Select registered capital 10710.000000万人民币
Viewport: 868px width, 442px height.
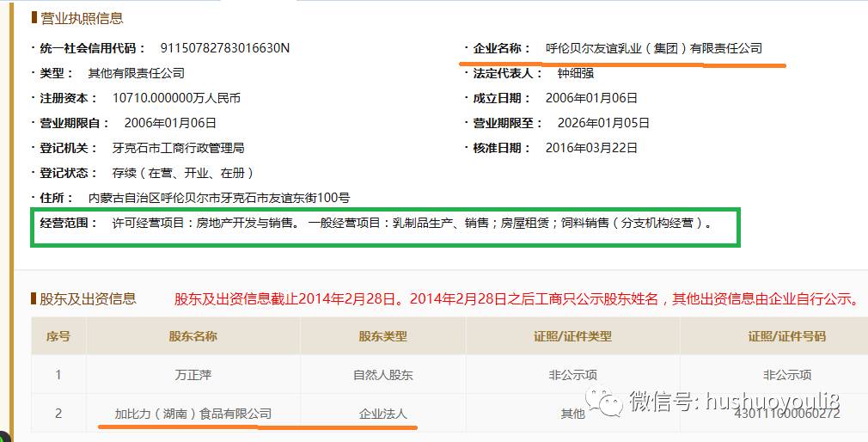click(x=176, y=98)
